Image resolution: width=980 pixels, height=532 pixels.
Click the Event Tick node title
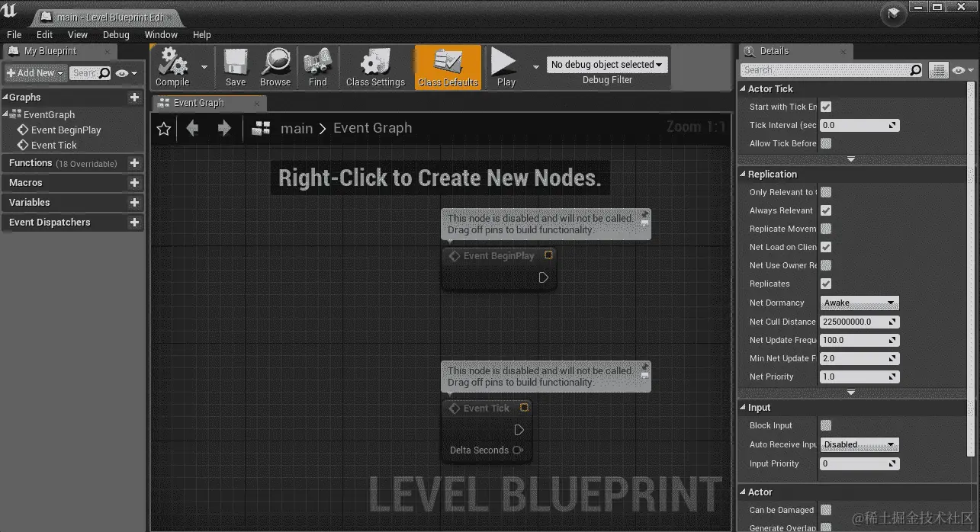click(487, 409)
